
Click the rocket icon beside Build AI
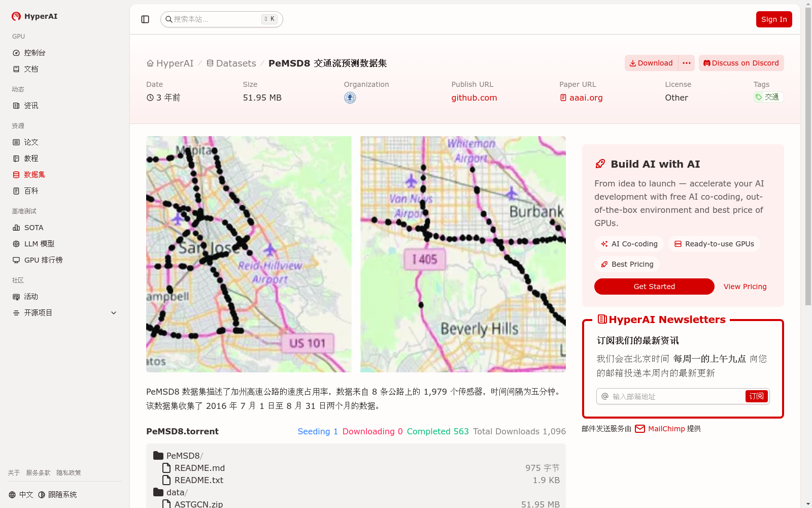pyautogui.click(x=600, y=164)
